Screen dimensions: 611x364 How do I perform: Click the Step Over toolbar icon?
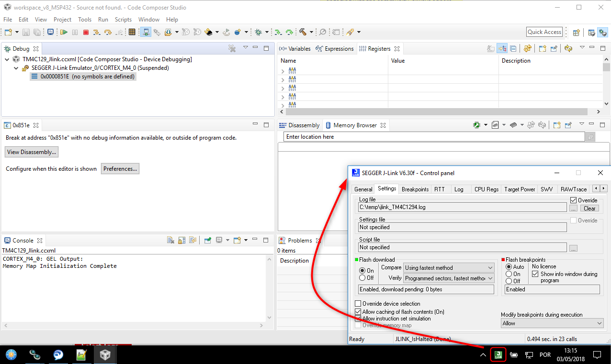click(x=108, y=32)
